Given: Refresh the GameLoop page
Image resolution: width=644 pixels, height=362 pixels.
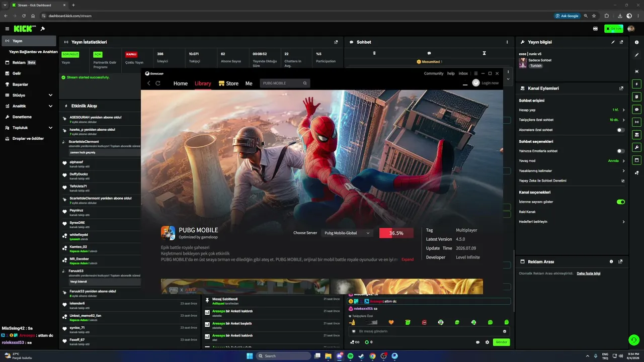Looking at the screenshot, I should pyautogui.click(x=158, y=83).
